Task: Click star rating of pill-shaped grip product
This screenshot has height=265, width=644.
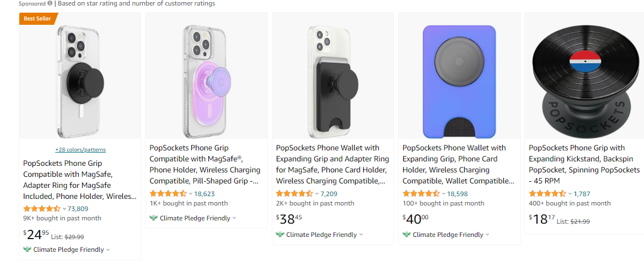Action: click(x=168, y=194)
